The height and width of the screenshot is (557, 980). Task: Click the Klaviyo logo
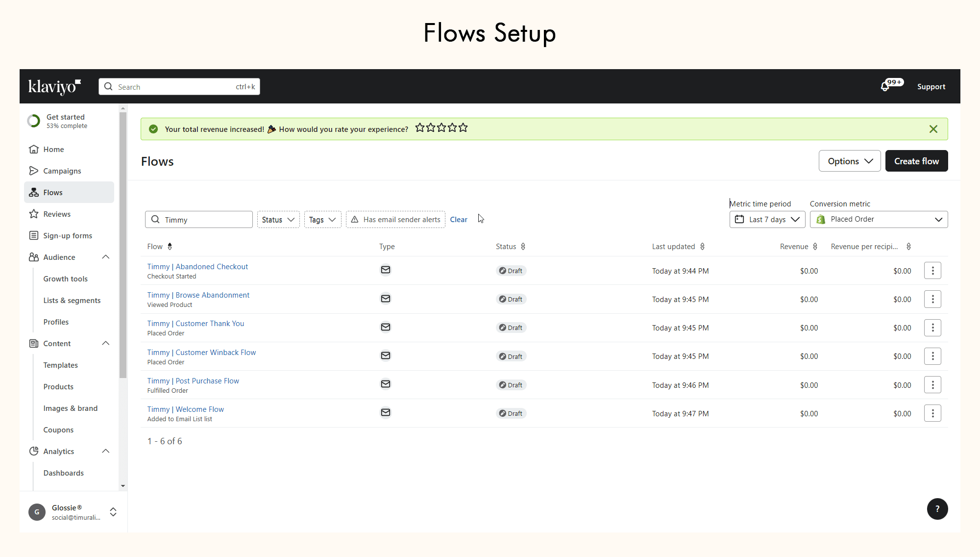click(54, 86)
